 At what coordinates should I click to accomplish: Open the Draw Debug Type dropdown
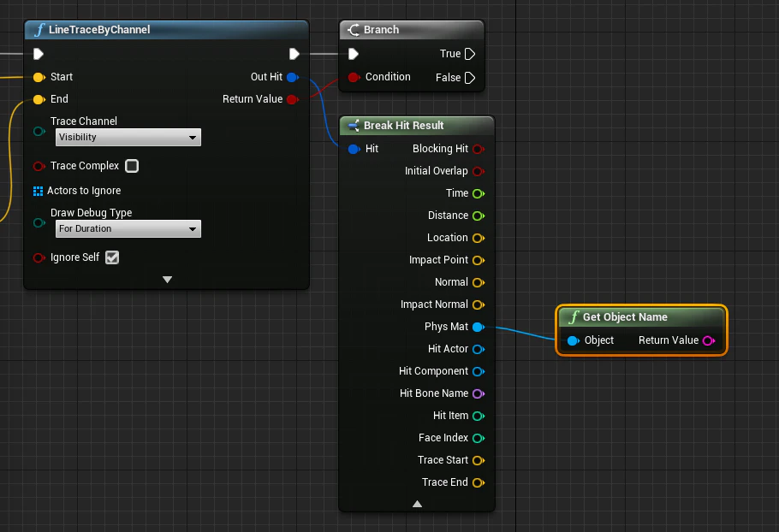click(128, 228)
